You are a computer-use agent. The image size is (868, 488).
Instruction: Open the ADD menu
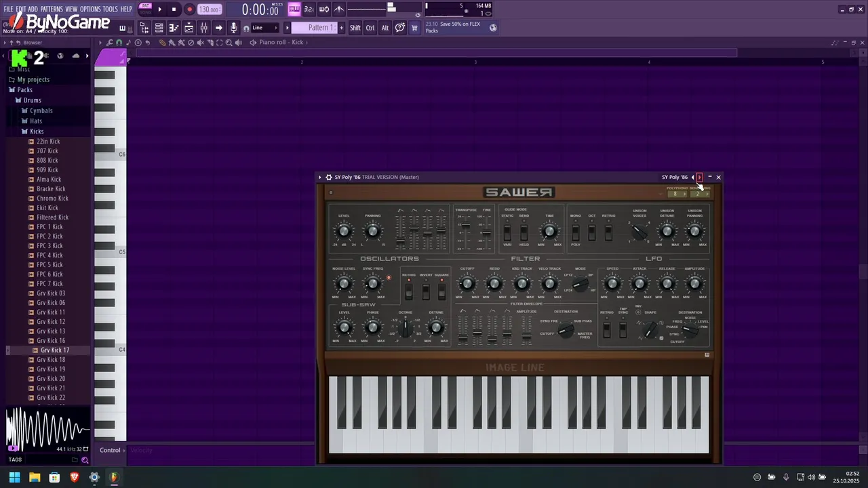tap(33, 9)
